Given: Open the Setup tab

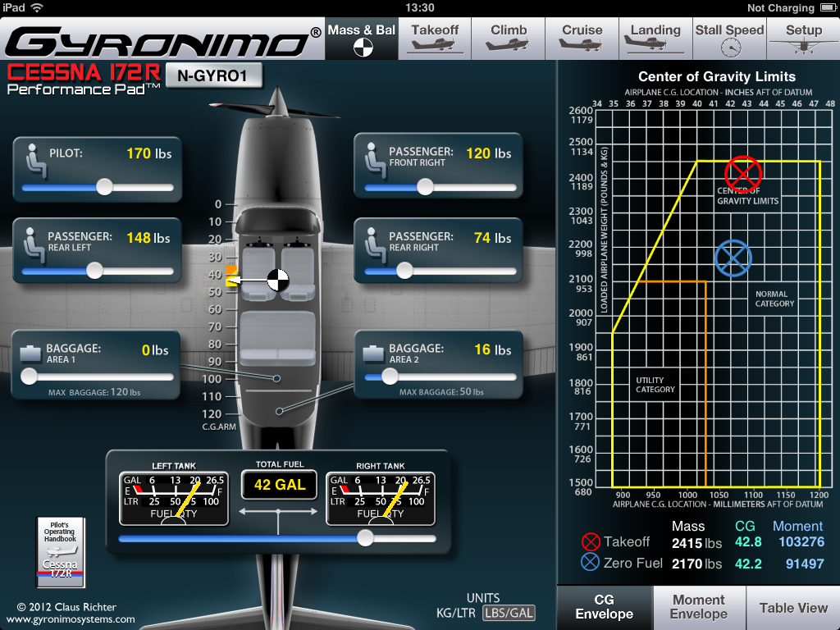Looking at the screenshot, I should pos(804,39).
